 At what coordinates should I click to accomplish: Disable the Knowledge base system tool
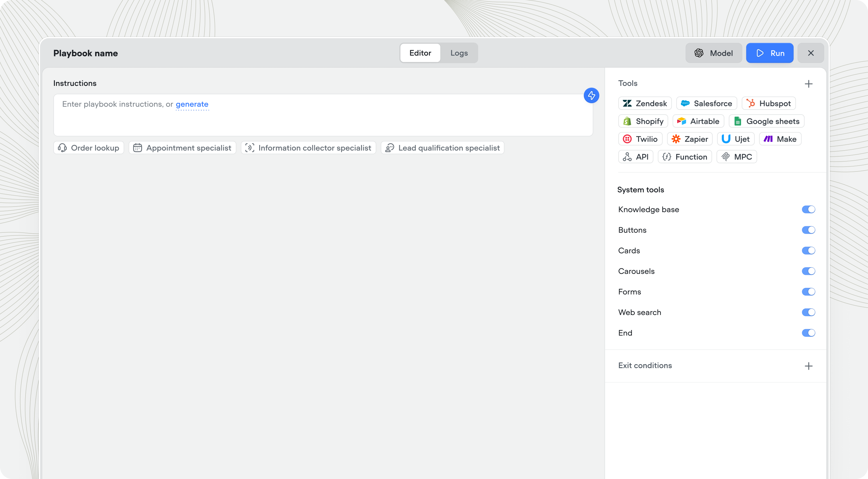tap(808, 209)
